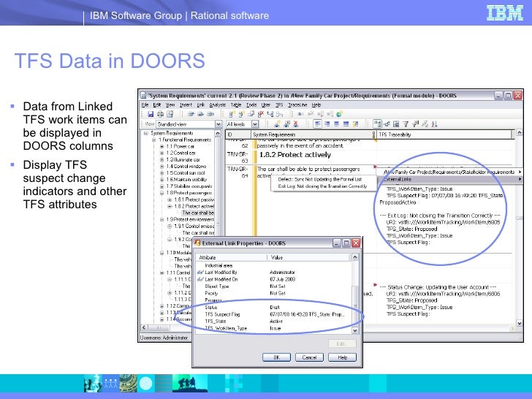Screen dimensions: 532x399
Task: Click scroll-left arrow under the tree panel
Action: tap(144, 327)
